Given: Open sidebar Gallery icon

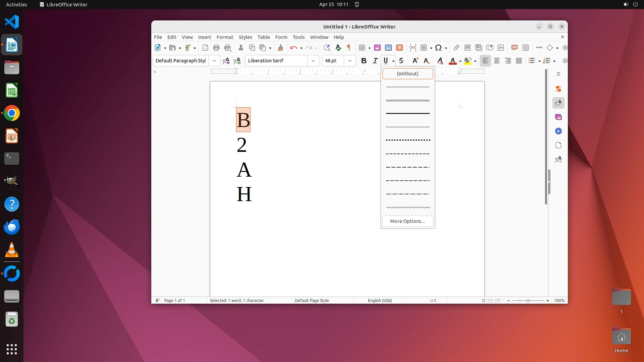Looking at the screenshot, I should point(558,117).
